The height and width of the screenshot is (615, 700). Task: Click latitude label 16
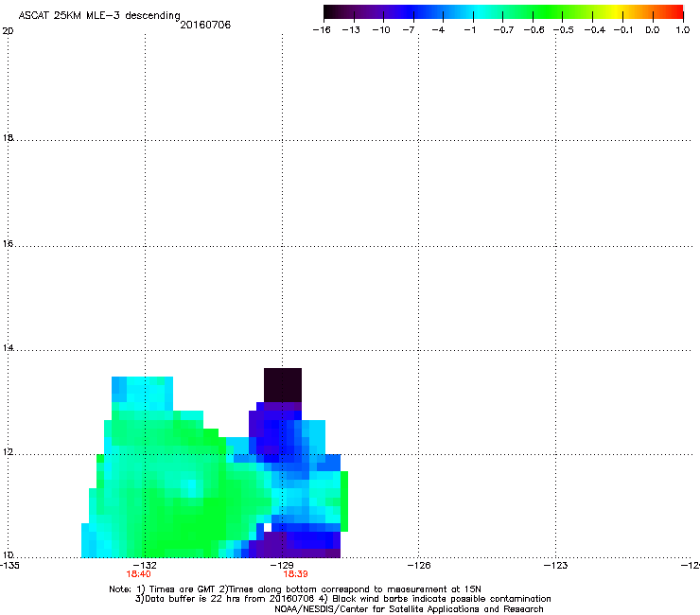pyautogui.click(x=8, y=243)
